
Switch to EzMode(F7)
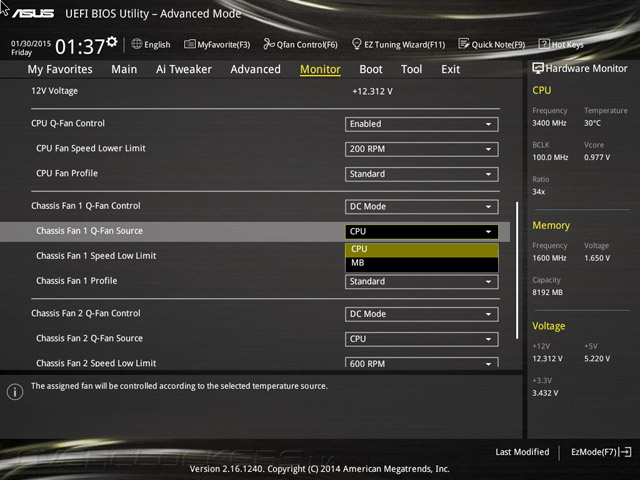click(x=601, y=452)
